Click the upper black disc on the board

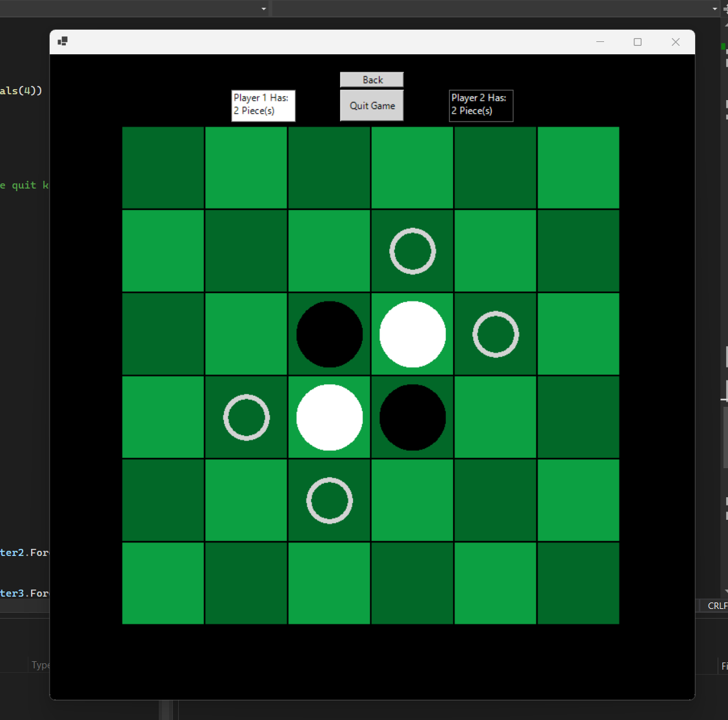point(329,334)
